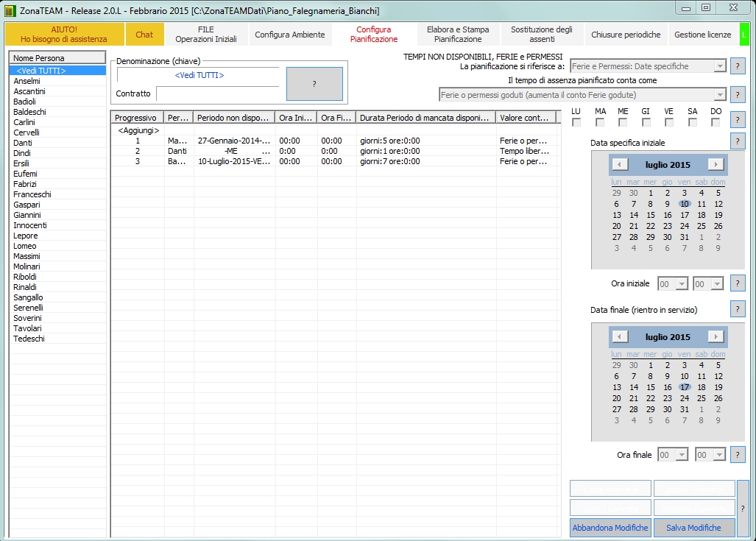
Task: Select table row for Danti
Action: 336,151
